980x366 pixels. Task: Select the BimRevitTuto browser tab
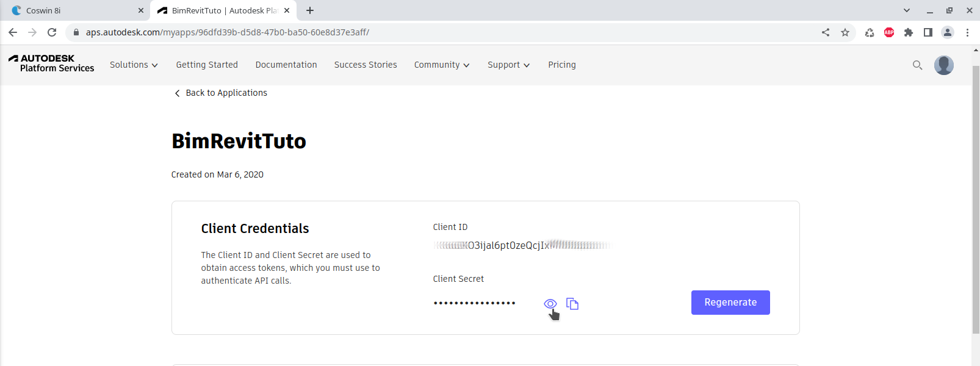tap(223, 10)
